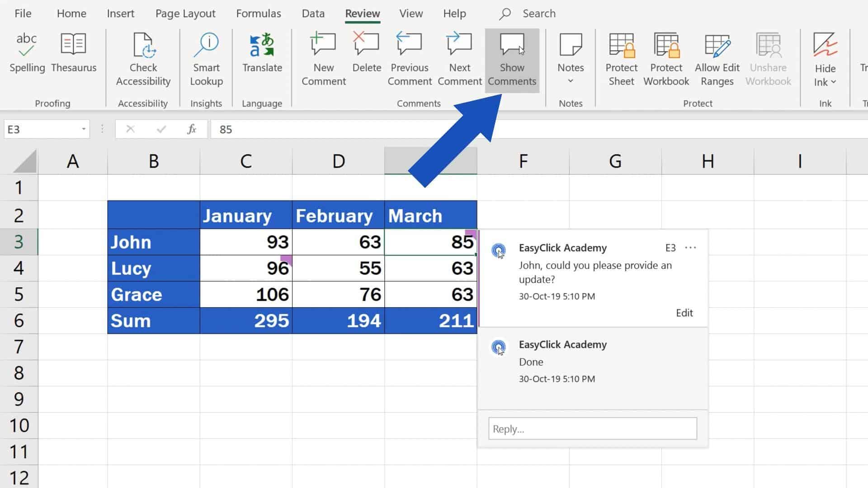Switch to the Formulas tab
The width and height of the screenshot is (868, 488).
(259, 14)
